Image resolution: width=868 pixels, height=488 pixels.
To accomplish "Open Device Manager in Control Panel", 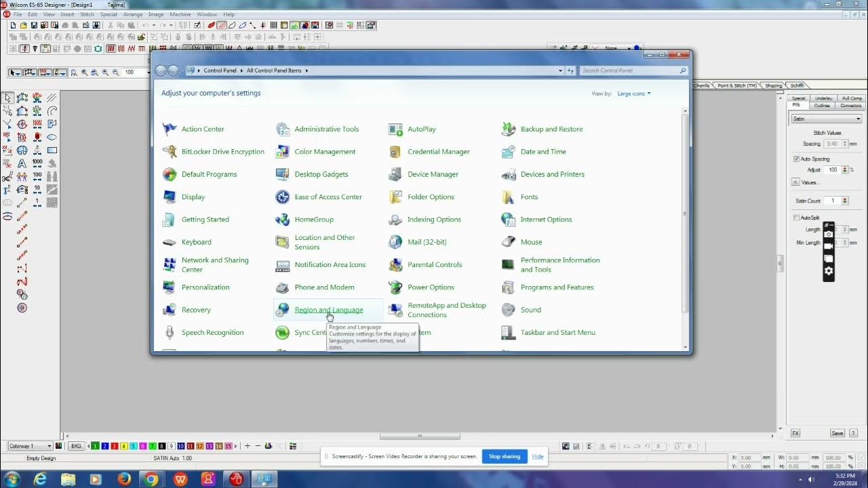I will coord(433,174).
